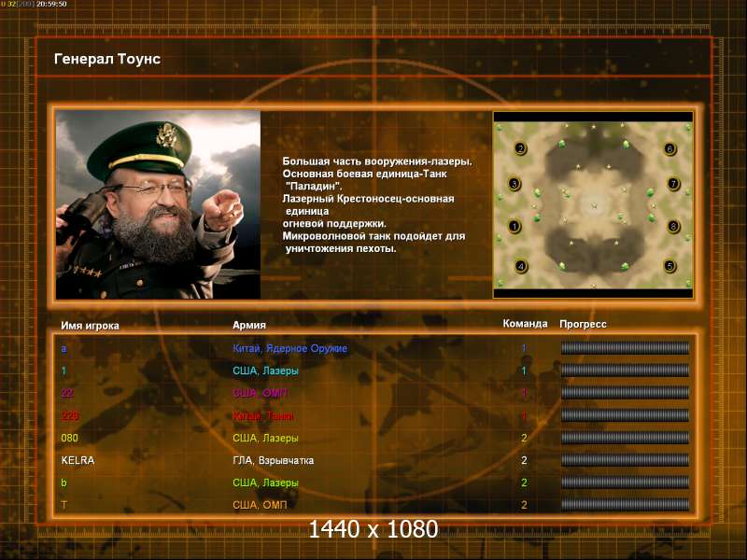747x560 pixels.
Task: Click the clock readout '20:59:50'
Action: tap(52, 4)
